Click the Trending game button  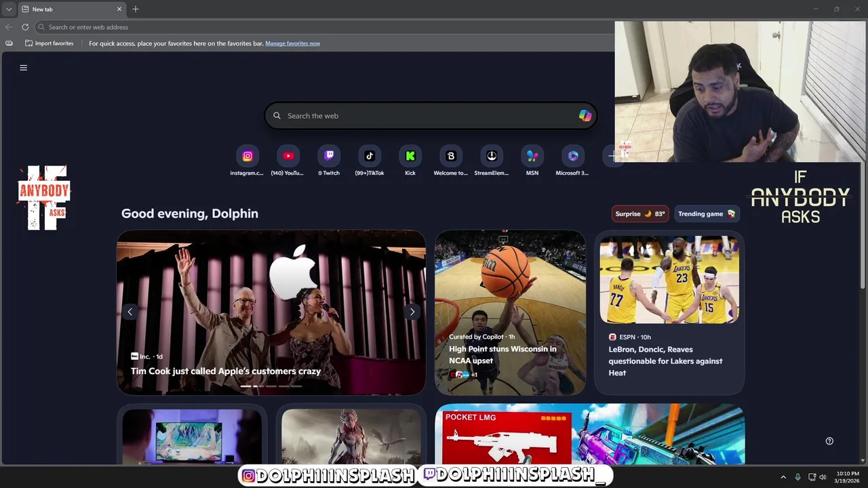click(707, 213)
